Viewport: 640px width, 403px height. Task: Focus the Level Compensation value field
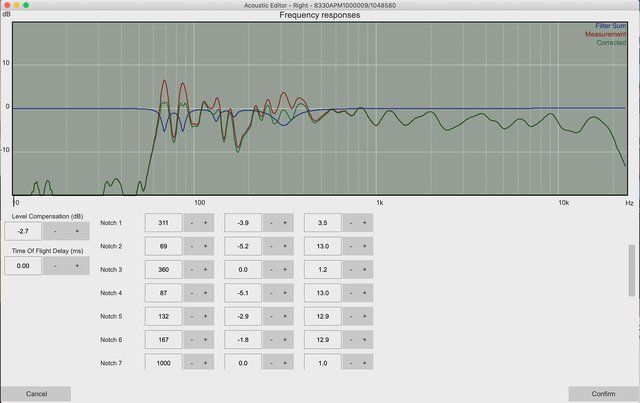pyautogui.click(x=23, y=231)
